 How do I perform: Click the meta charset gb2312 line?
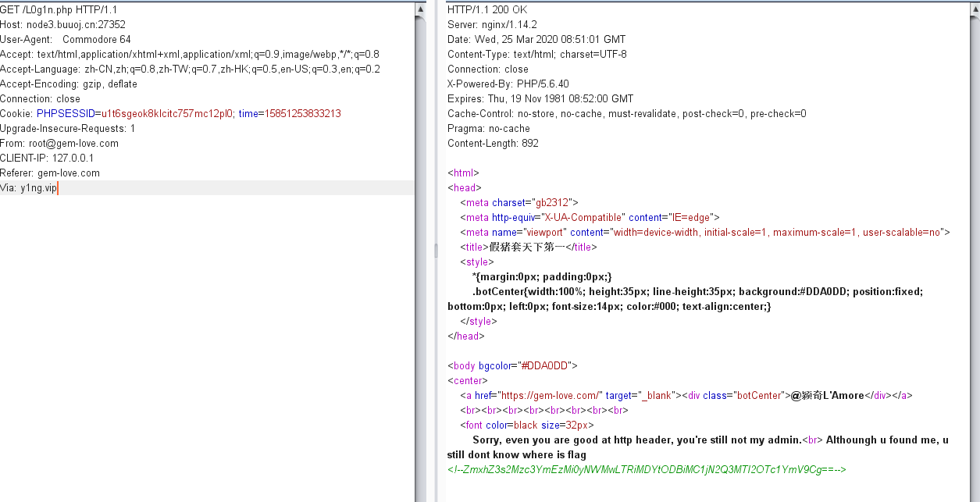pos(519,203)
